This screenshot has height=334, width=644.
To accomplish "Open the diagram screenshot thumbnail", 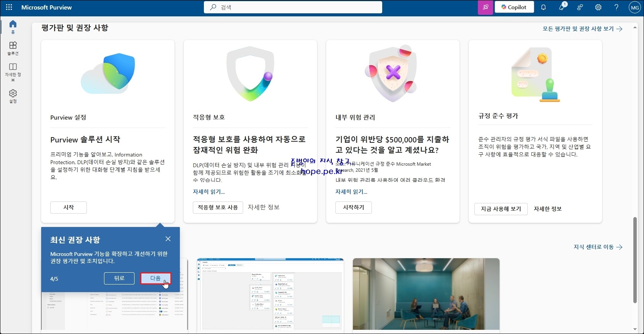I will (x=270, y=294).
